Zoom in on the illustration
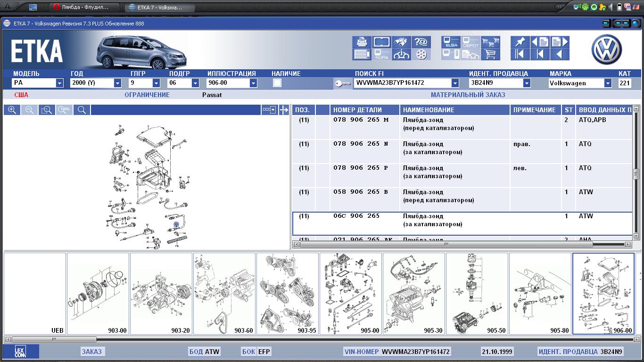 point(12,110)
